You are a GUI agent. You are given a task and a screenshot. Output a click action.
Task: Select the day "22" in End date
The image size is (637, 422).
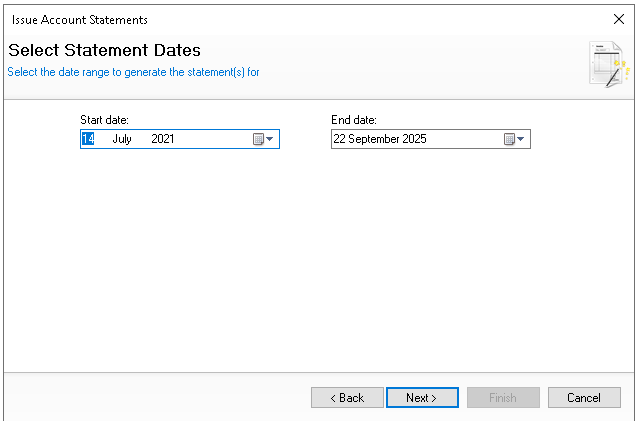(x=340, y=139)
